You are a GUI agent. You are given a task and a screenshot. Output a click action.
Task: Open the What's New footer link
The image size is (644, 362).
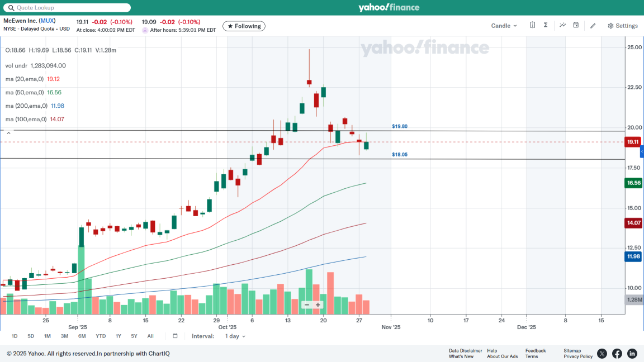pyautogui.click(x=461, y=356)
